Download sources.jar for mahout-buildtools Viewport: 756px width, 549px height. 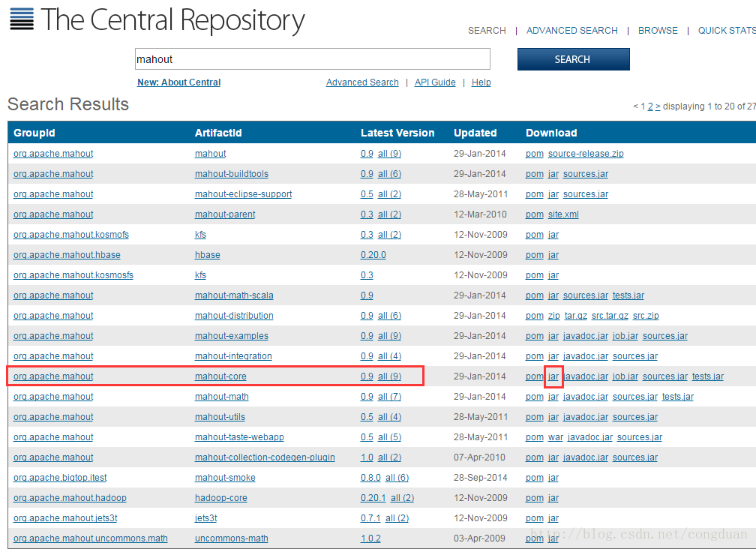[x=585, y=174]
